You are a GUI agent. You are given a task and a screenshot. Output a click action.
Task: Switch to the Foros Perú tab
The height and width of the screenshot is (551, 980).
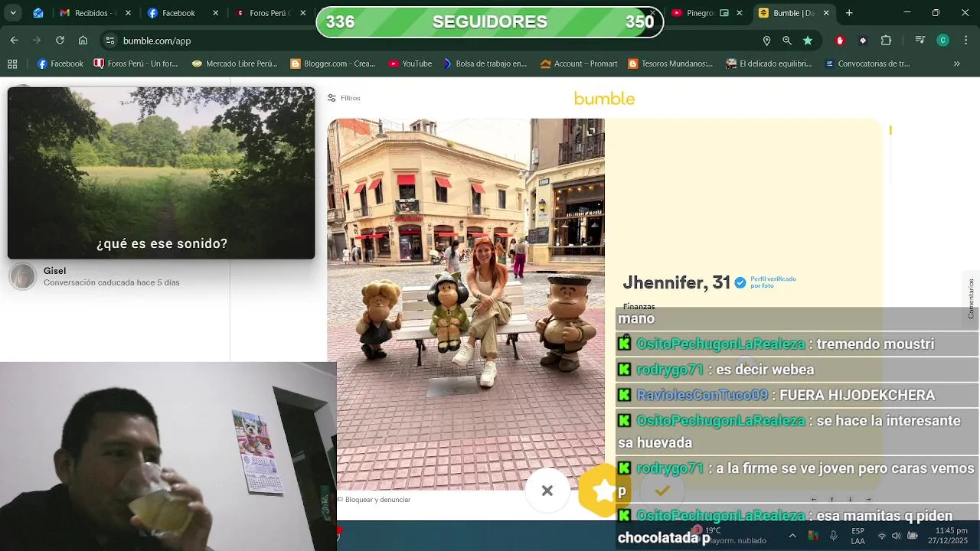click(x=269, y=13)
